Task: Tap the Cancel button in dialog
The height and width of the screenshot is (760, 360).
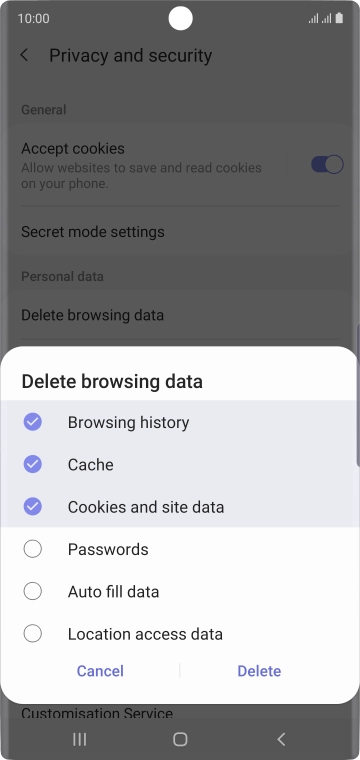Action: pyautogui.click(x=100, y=671)
